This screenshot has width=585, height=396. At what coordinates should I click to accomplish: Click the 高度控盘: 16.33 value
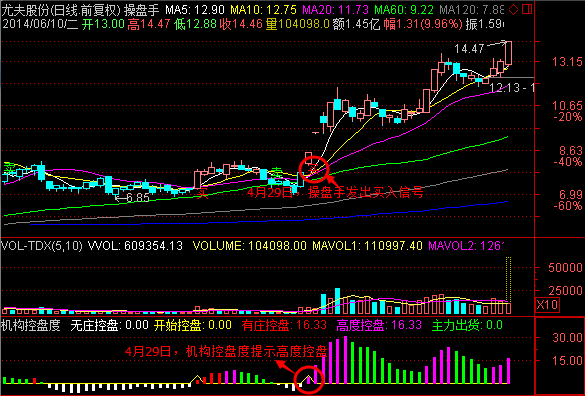click(x=379, y=325)
